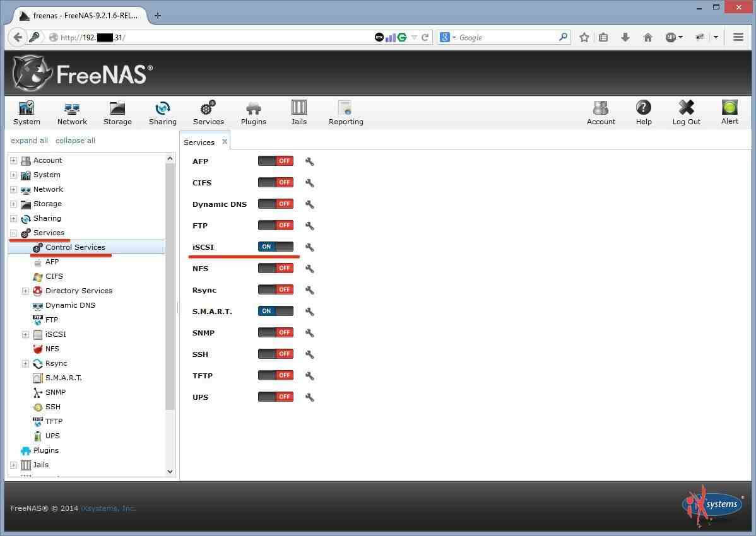Close the Services tab

click(225, 142)
